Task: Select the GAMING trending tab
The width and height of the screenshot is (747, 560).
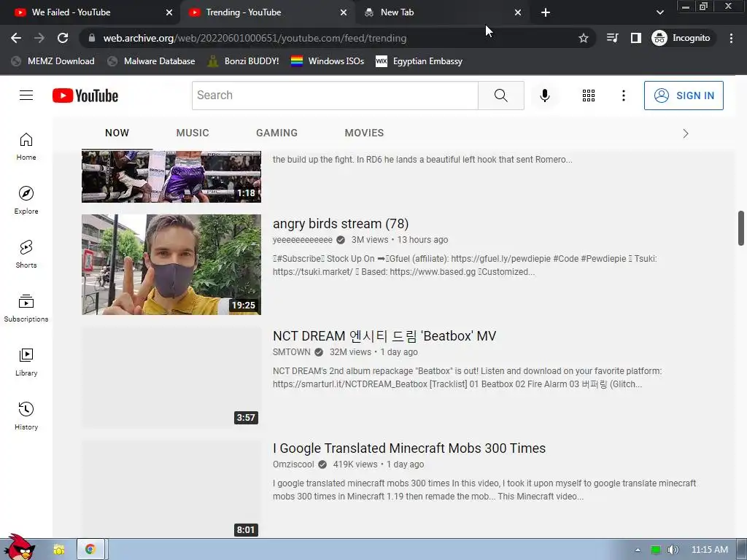Action: [x=276, y=133]
